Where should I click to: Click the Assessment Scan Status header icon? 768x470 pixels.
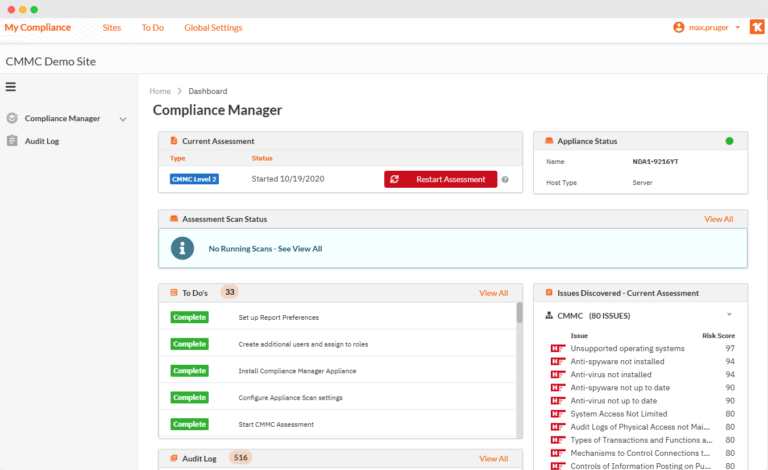point(173,219)
